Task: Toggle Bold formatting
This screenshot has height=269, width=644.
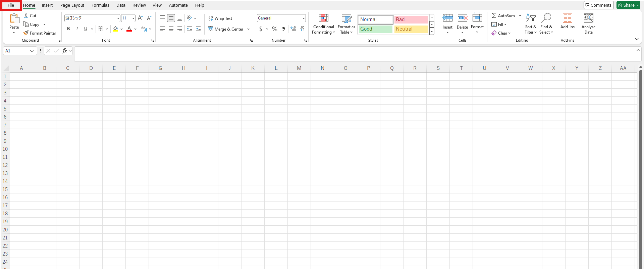Action: tap(68, 29)
